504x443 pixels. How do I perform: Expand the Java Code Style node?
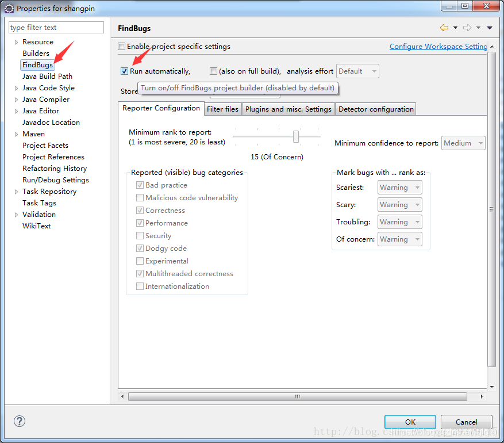click(x=16, y=88)
